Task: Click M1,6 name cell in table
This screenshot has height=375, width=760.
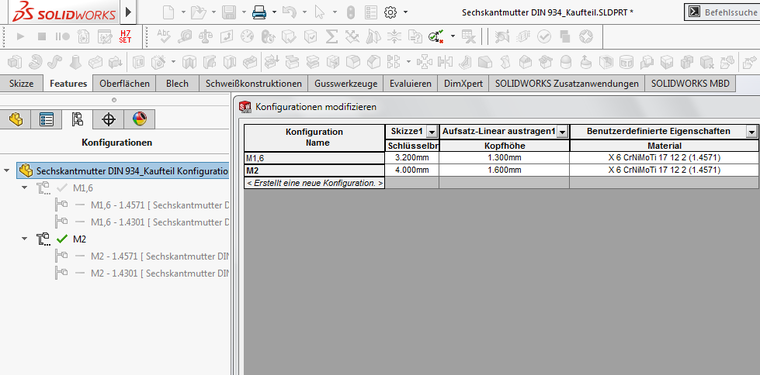Action: pos(315,157)
